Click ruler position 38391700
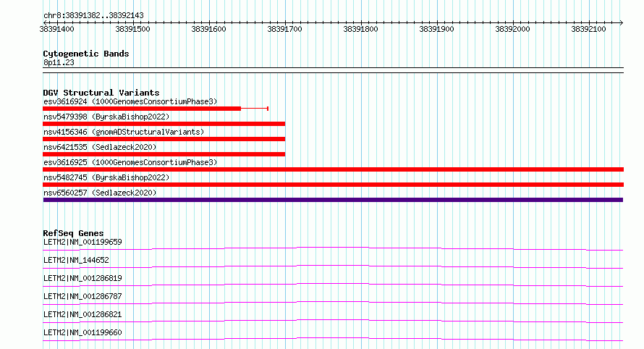This screenshot has width=644, height=349. click(284, 29)
